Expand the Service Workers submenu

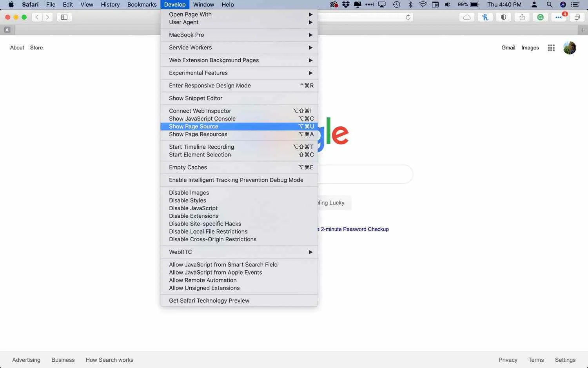click(239, 47)
